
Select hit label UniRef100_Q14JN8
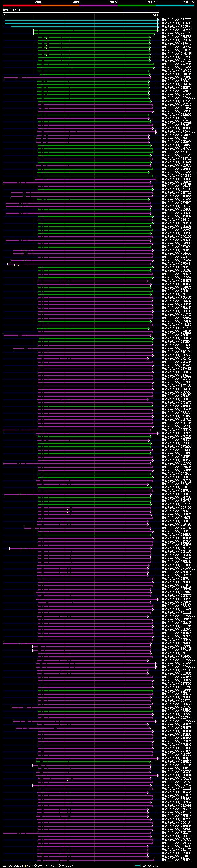(177, 54)
